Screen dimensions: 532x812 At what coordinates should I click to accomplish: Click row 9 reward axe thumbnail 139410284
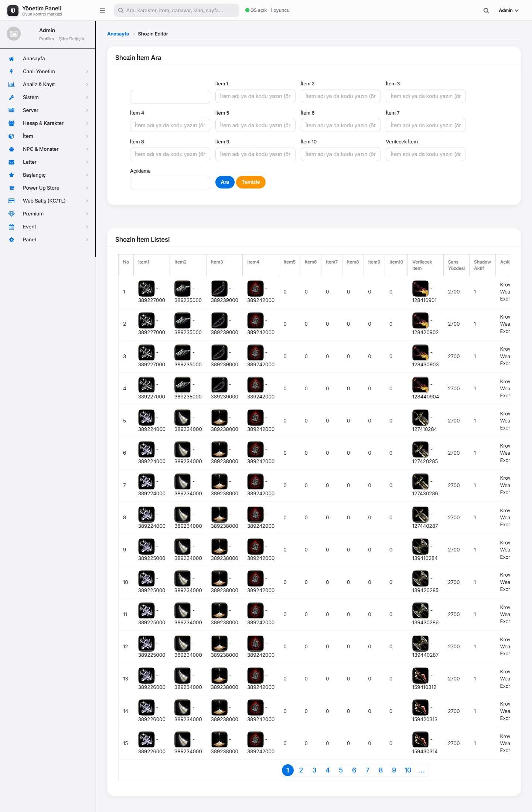[x=420, y=547]
